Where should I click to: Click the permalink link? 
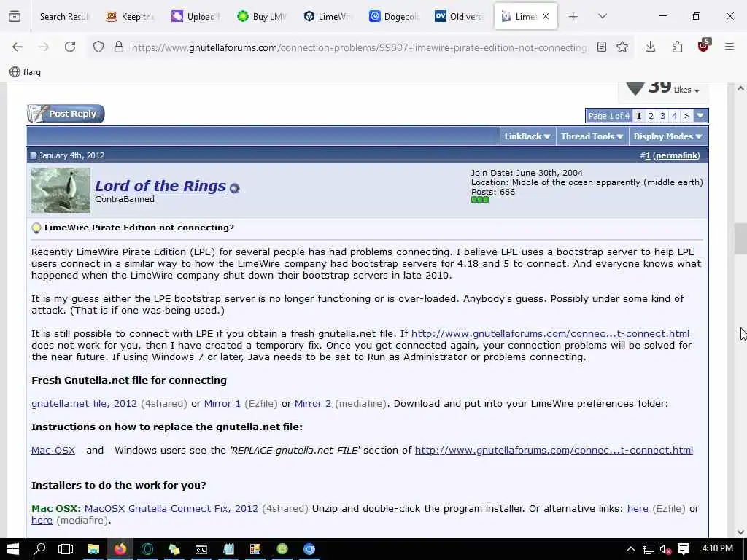pos(676,155)
